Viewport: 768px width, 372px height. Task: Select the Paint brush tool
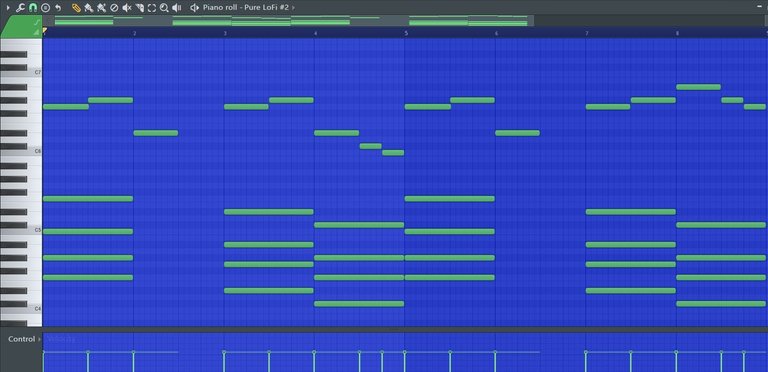89,8
